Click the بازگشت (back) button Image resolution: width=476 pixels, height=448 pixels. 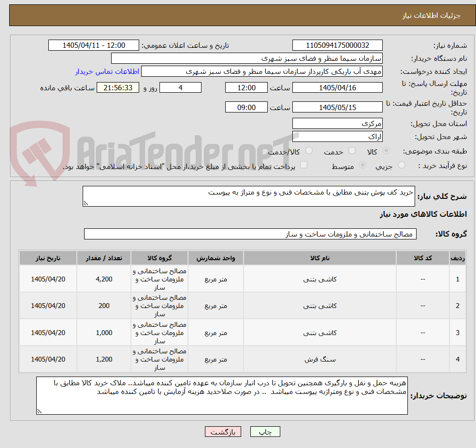click(x=223, y=432)
